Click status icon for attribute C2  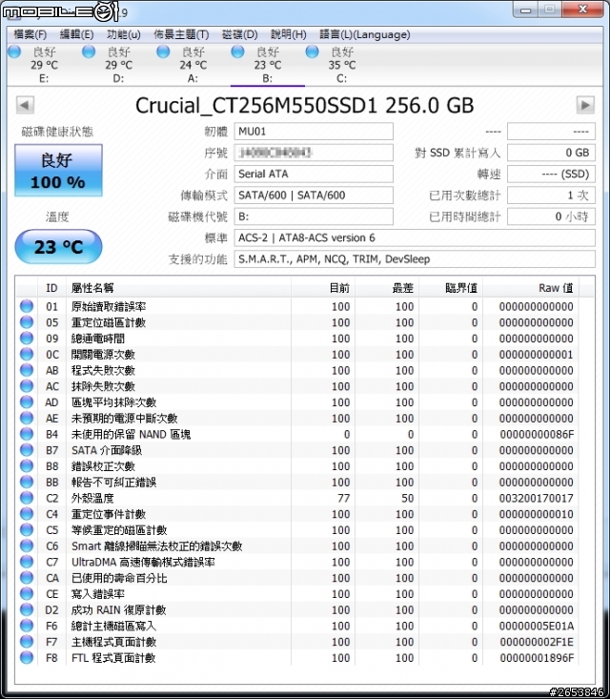click(x=27, y=498)
